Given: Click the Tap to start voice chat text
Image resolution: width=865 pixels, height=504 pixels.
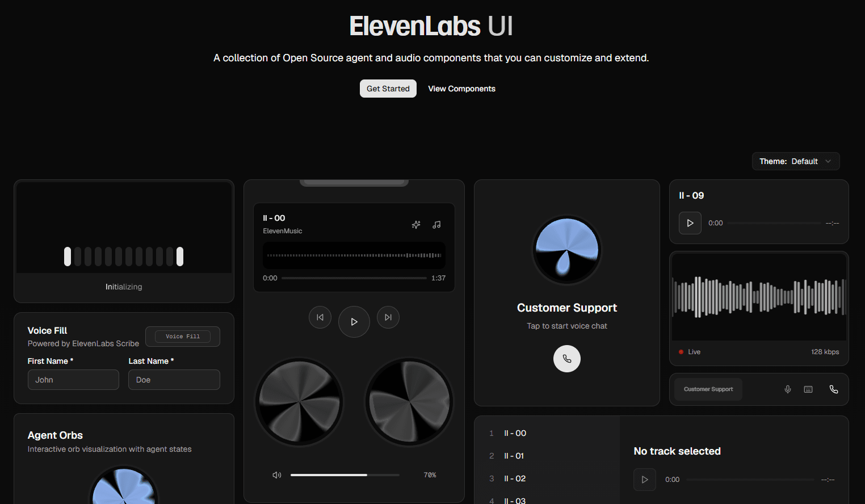Looking at the screenshot, I should pyautogui.click(x=567, y=326).
